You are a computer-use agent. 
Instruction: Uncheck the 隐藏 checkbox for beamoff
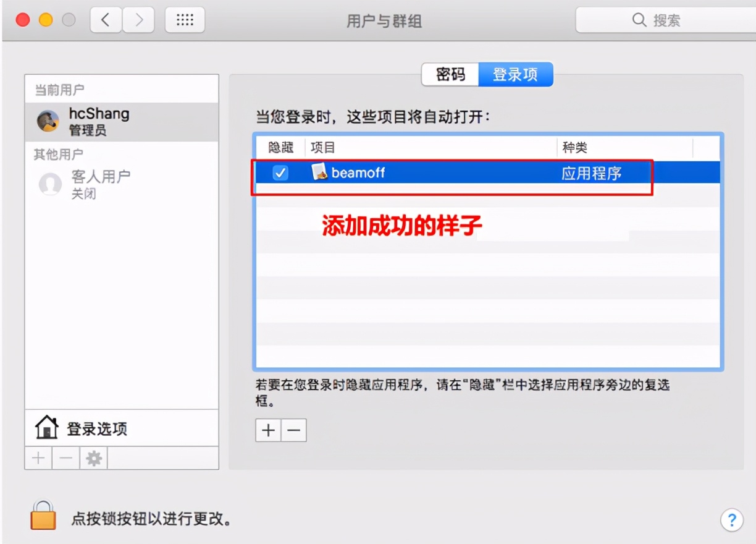point(280,173)
